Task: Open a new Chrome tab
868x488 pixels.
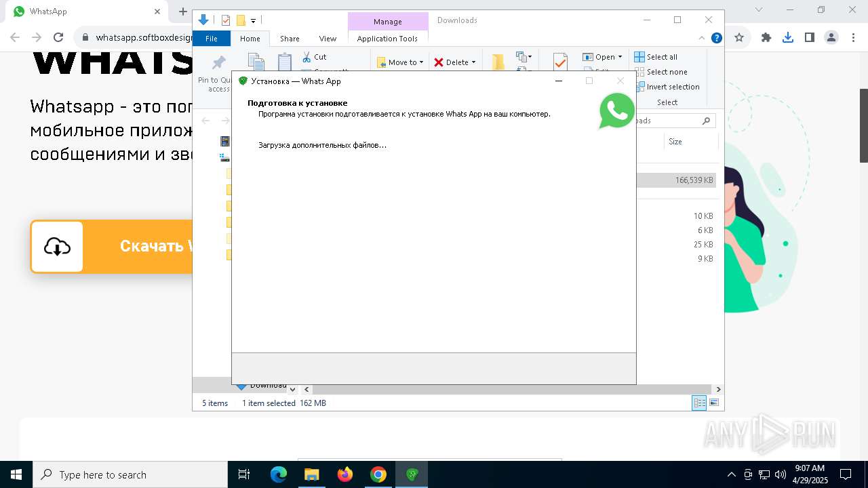Action: [182, 12]
